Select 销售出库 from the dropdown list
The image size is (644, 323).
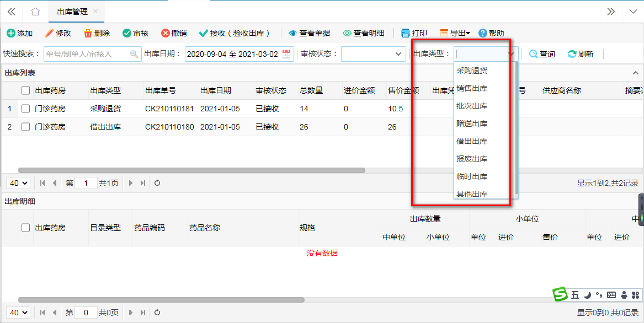pos(472,88)
